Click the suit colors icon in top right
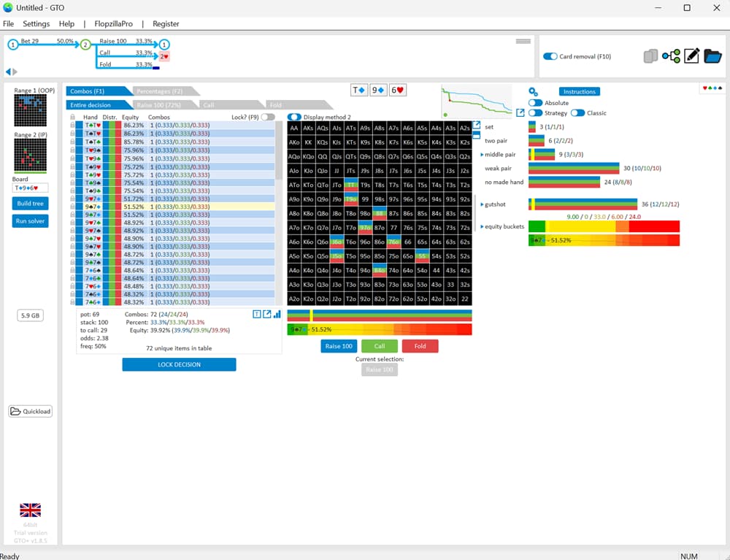 click(x=712, y=88)
